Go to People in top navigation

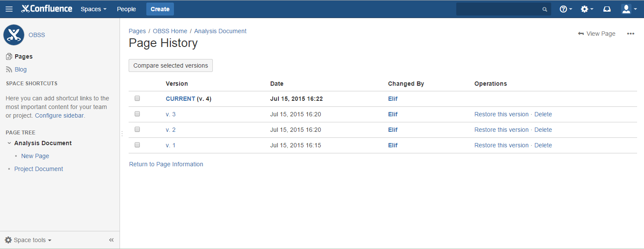126,9
